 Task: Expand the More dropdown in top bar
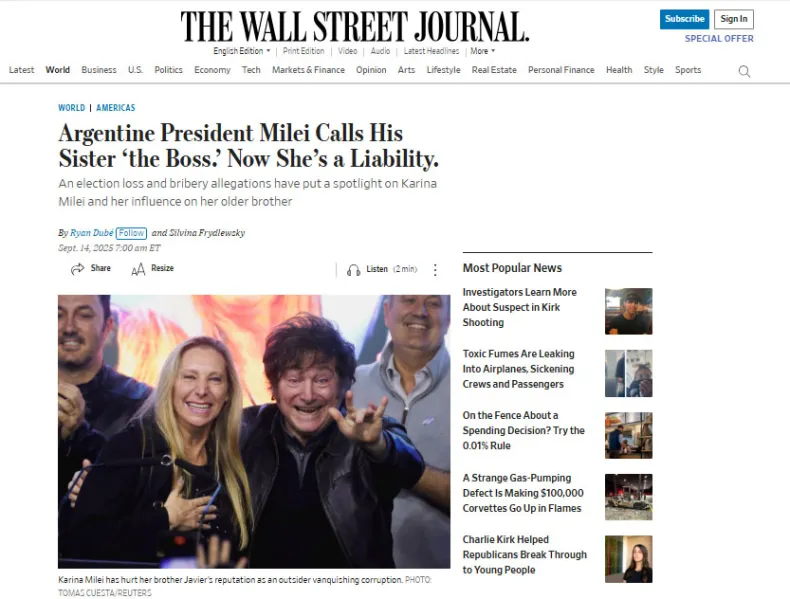pos(483,51)
